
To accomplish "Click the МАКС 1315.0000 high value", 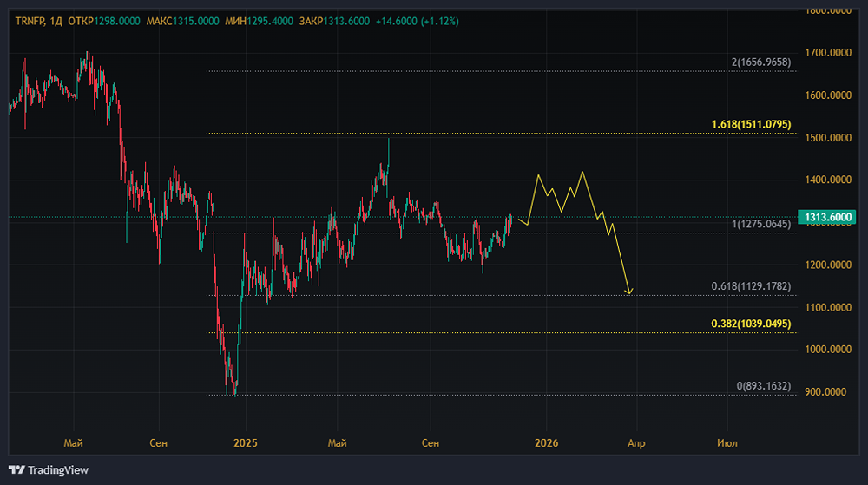I will [182, 22].
